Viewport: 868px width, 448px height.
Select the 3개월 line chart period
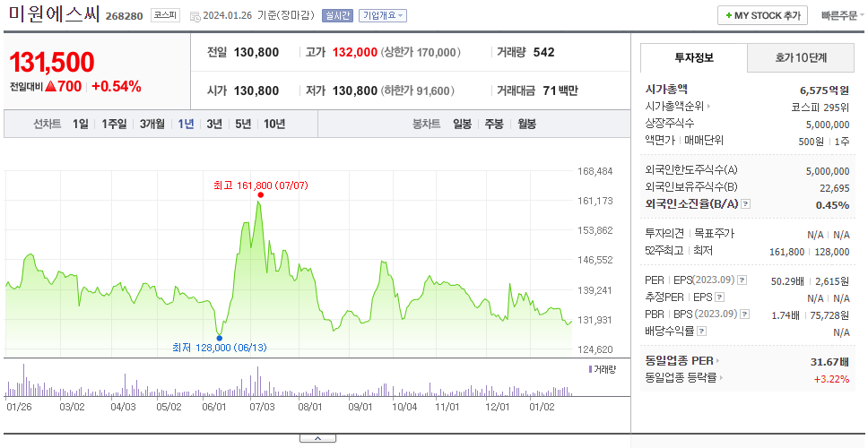coord(152,124)
